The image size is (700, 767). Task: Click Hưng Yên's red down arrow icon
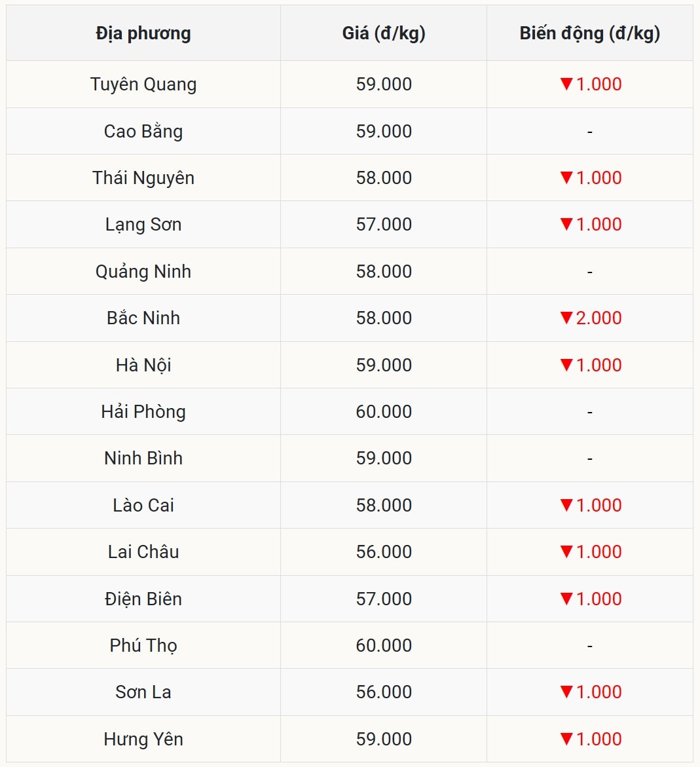pos(566,739)
